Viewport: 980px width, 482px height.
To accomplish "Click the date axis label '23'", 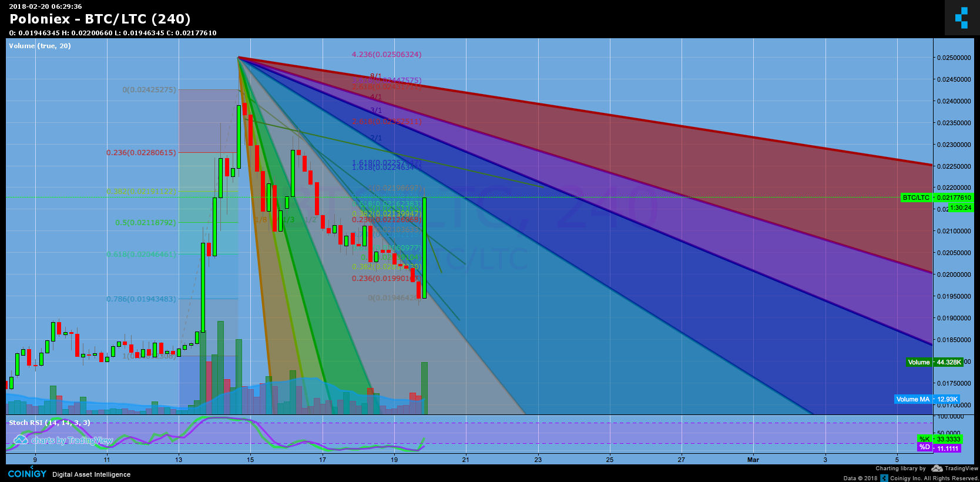I will coord(538,460).
